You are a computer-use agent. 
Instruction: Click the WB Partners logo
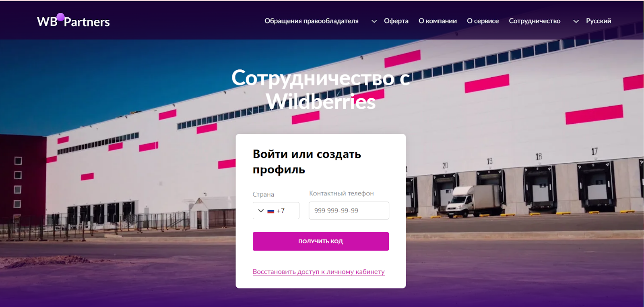tap(73, 21)
